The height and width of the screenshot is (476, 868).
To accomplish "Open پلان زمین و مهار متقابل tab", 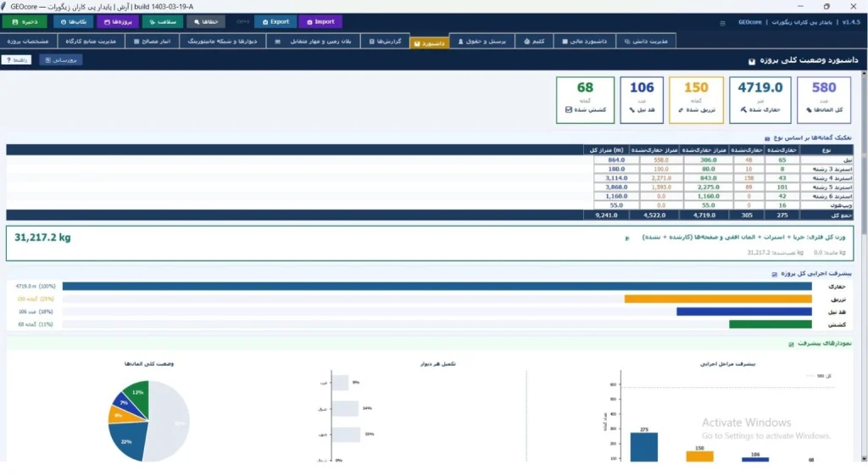I will (x=314, y=41).
